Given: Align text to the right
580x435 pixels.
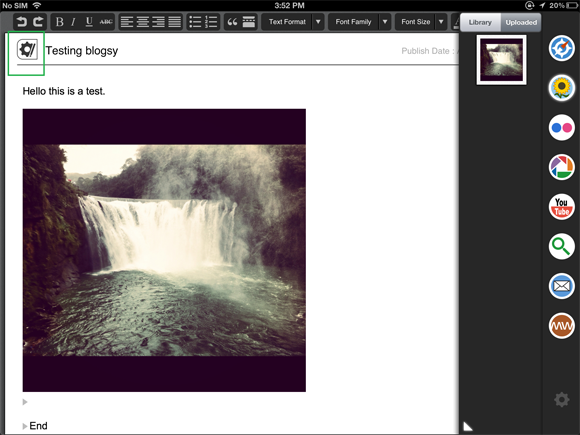Looking at the screenshot, I should click(x=159, y=22).
